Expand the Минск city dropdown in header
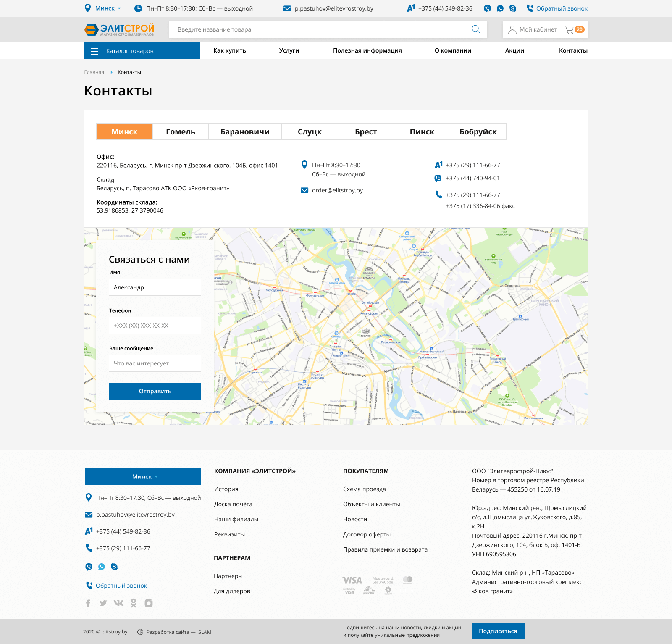Screen dimensions: 672x644 click(108, 8)
